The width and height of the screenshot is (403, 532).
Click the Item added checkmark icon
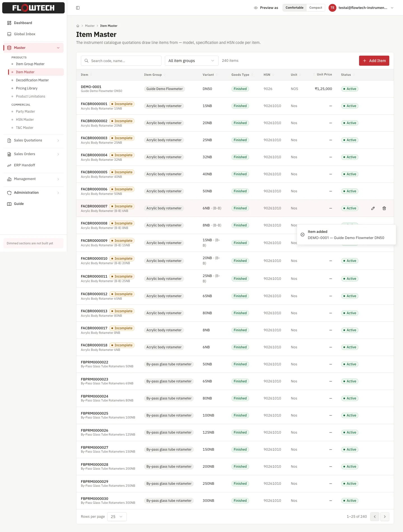coord(303,235)
